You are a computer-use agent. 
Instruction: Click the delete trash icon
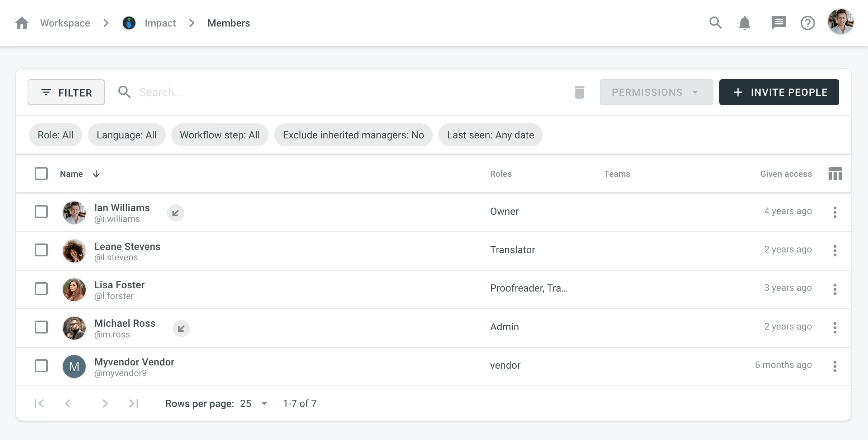(x=580, y=91)
